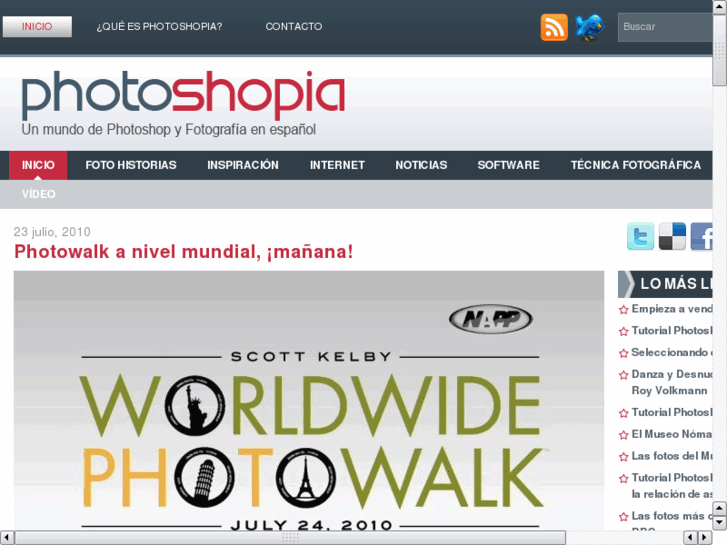Go to VÍDEO section
Viewport: 727px width, 545px height.
pos(38,194)
